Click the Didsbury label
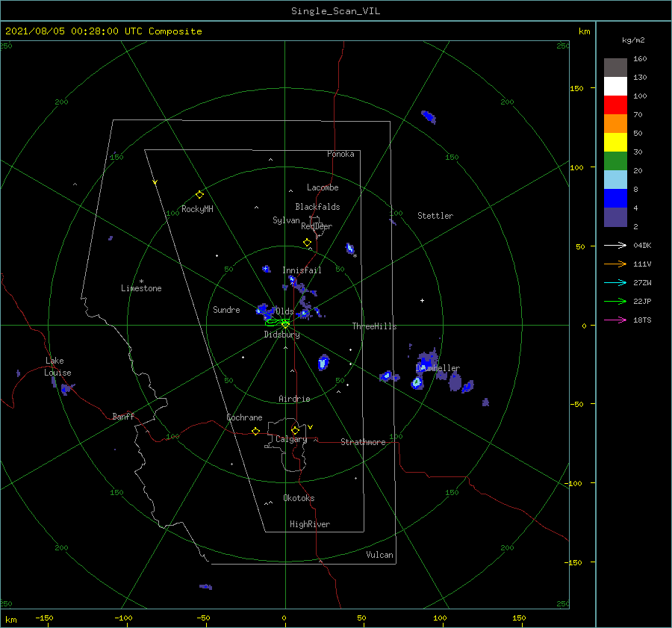Viewport: 672px width, 628px height. click(x=281, y=335)
